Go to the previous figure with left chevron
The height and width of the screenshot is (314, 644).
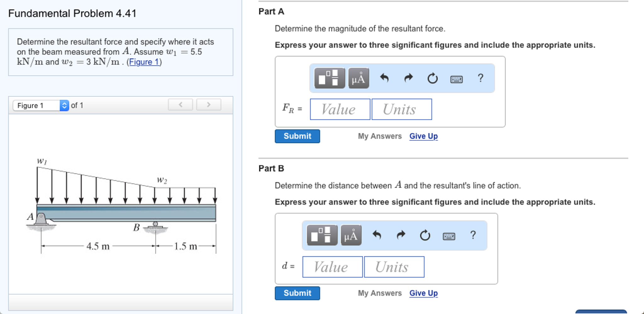pos(180,105)
